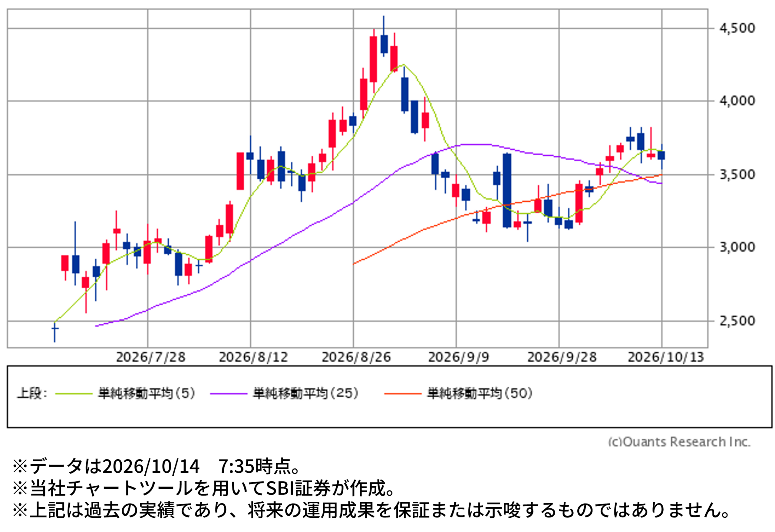Click the purple line swatch for 単純移動平均(25)
Image resolution: width=775 pixels, height=532 pixels.
[x=229, y=394]
